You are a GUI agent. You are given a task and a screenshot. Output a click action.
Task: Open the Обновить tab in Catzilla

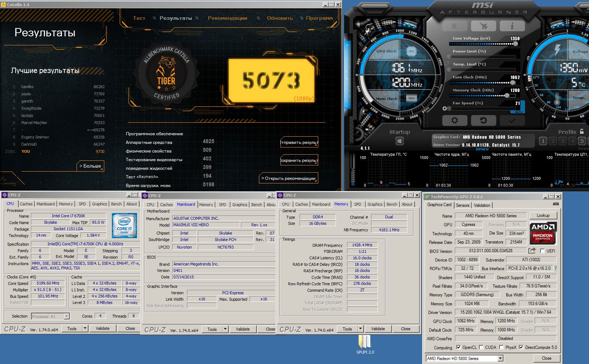(x=280, y=18)
